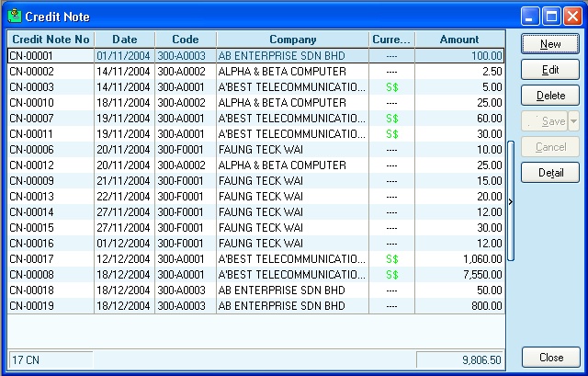Click the S$ currency of CN-00003
Viewport: 588px width, 376px height.
392,87
